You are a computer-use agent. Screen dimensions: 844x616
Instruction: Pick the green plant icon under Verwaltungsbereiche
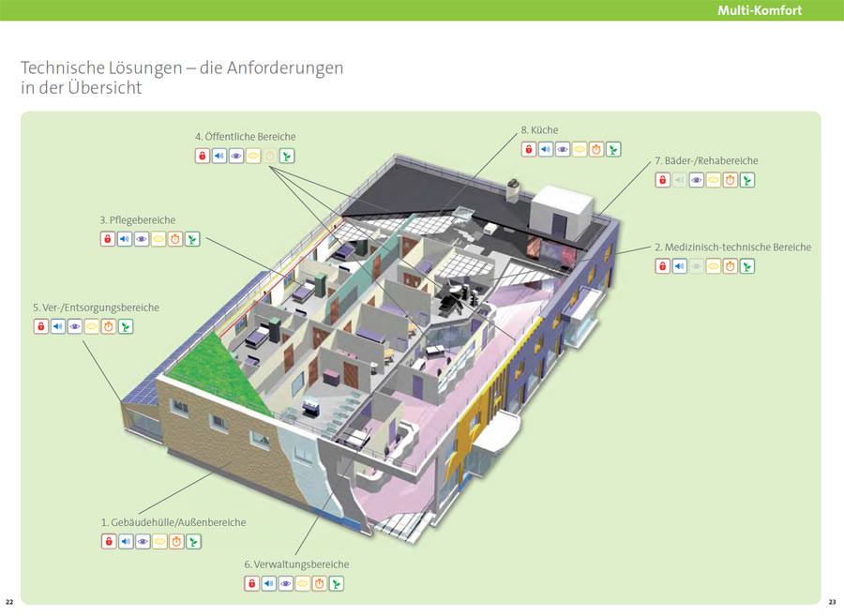click(337, 583)
